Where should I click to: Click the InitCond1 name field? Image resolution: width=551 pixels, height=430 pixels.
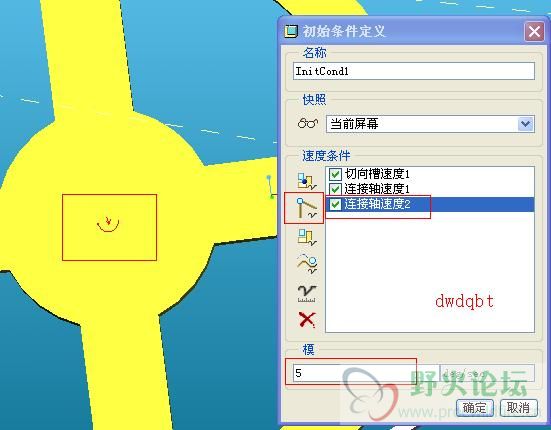[x=414, y=71]
